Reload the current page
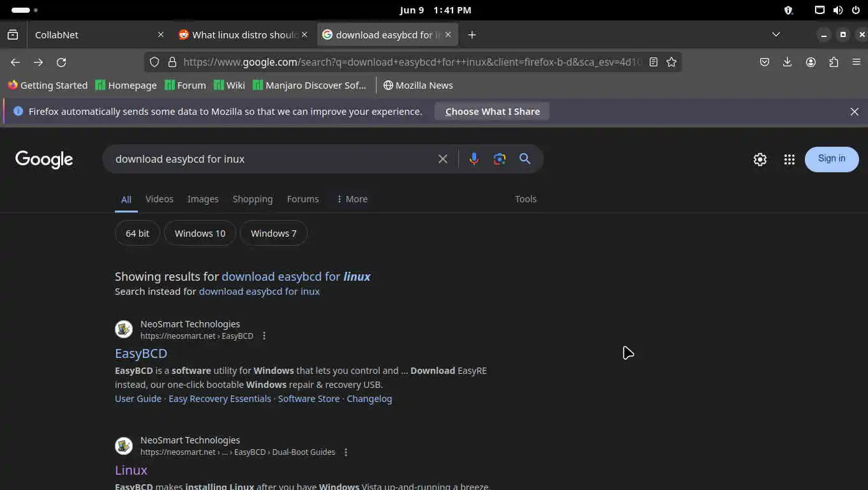 coord(61,62)
